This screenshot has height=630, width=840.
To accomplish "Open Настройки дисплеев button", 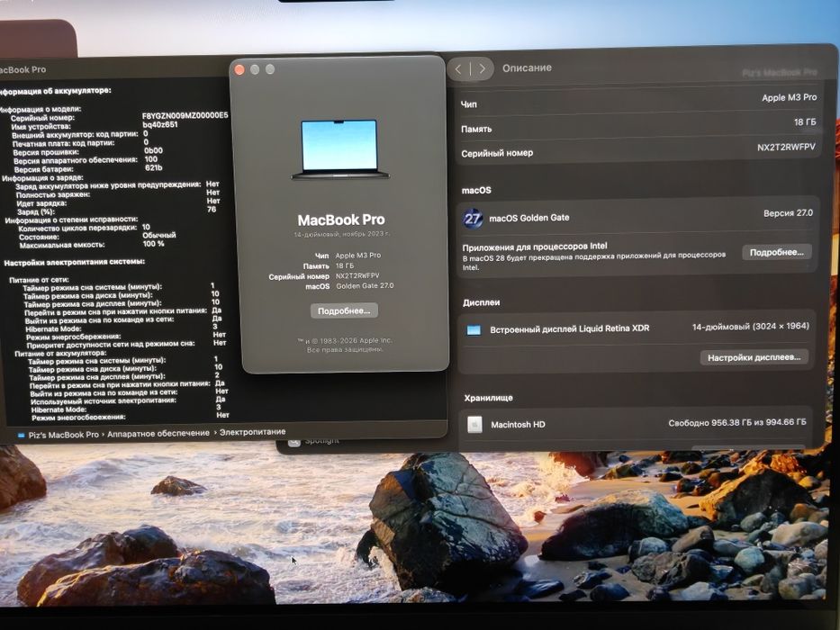I will (x=754, y=357).
